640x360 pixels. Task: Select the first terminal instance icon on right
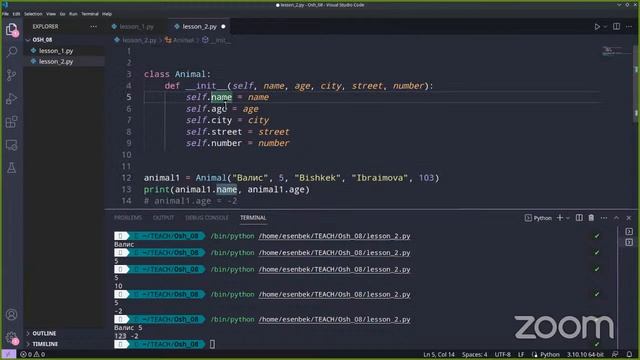coord(629,231)
